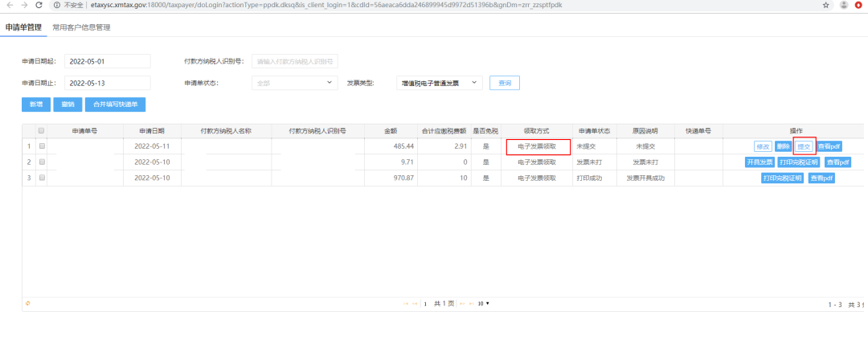Click 修改 in the first row
The image size is (868, 361).
pyautogui.click(x=763, y=146)
